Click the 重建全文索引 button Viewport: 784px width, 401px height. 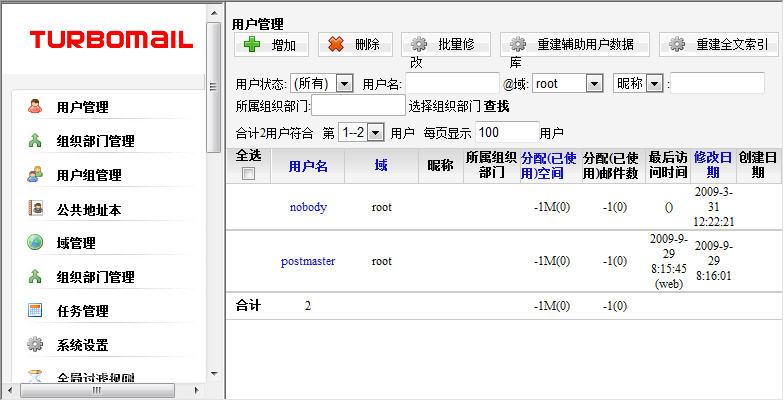pos(719,44)
